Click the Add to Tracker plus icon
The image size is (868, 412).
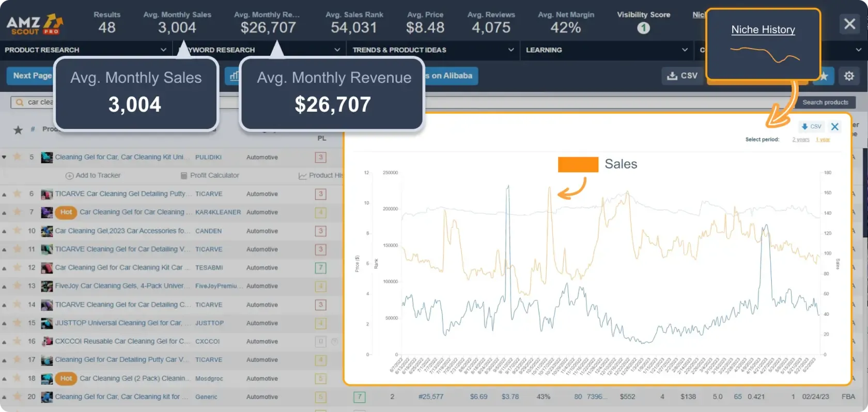click(69, 176)
